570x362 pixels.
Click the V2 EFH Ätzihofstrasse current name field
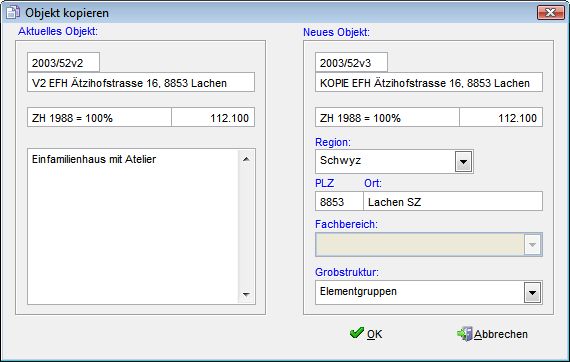click(141, 83)
